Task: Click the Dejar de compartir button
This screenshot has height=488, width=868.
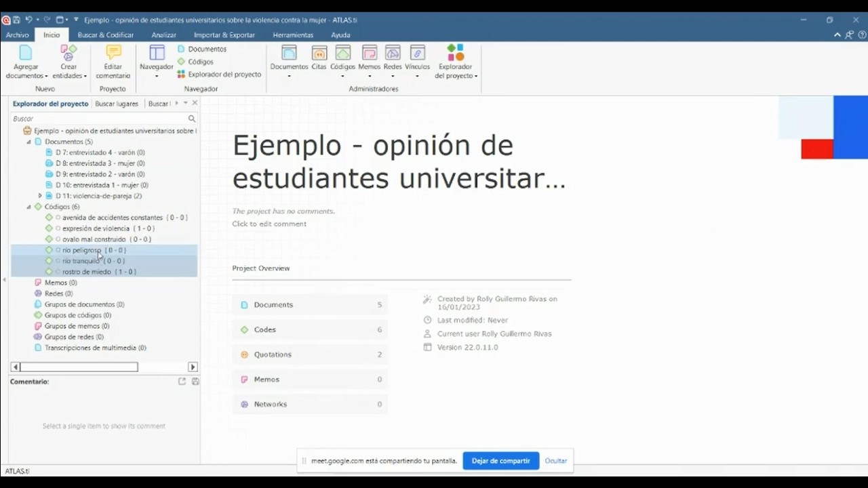Action: pyautogui.click(x=500, y=461)
